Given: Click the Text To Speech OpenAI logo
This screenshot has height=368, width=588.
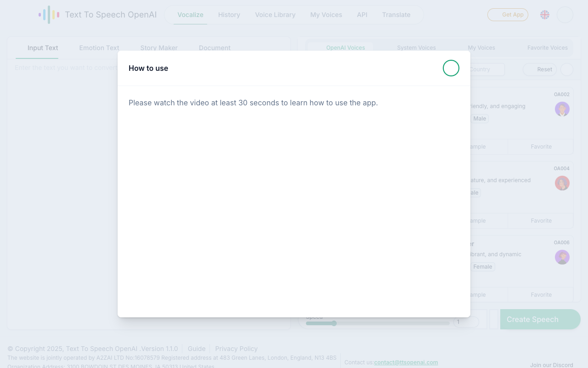Looking at the screenshot, I should [97, 15].
